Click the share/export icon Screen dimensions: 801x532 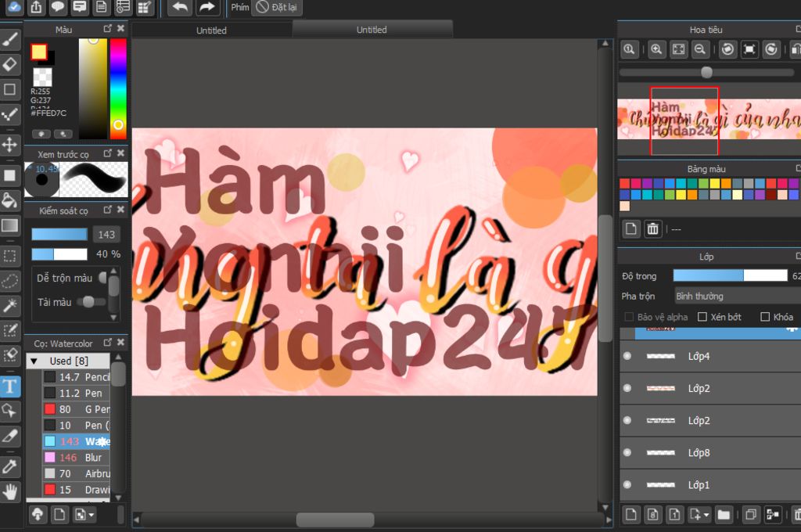(x=36, y=7)
